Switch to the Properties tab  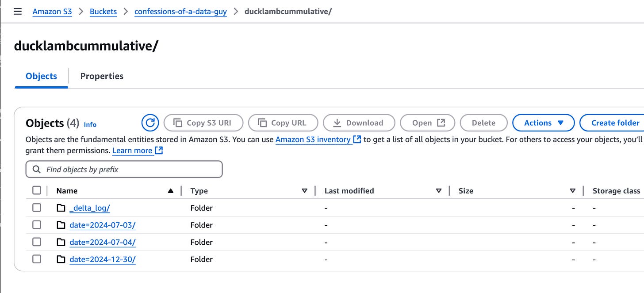click(101, 76)
